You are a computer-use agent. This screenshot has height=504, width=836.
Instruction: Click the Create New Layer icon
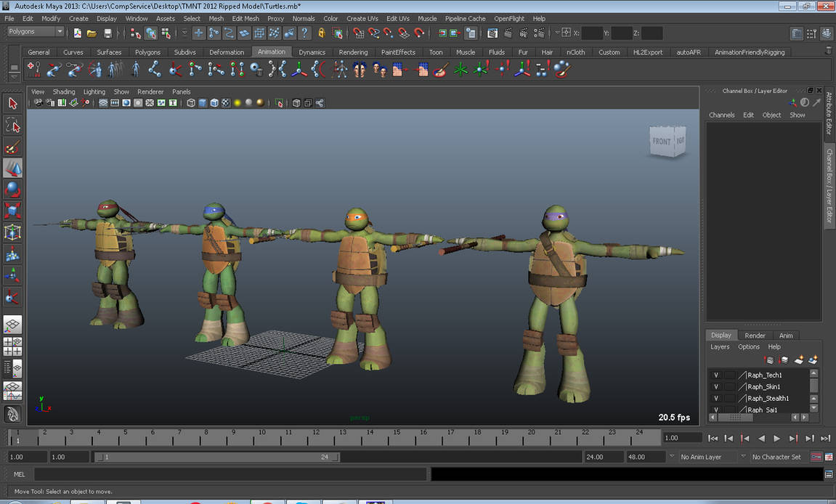pos(799,360)
